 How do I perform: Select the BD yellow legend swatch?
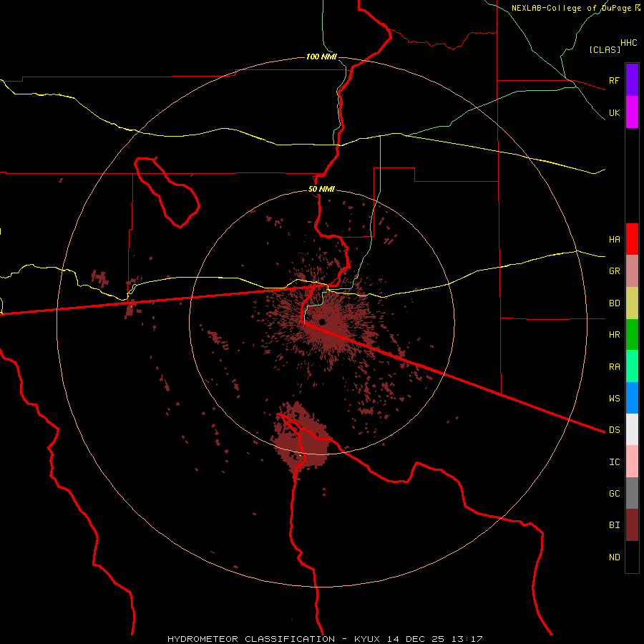click(632, 303)
